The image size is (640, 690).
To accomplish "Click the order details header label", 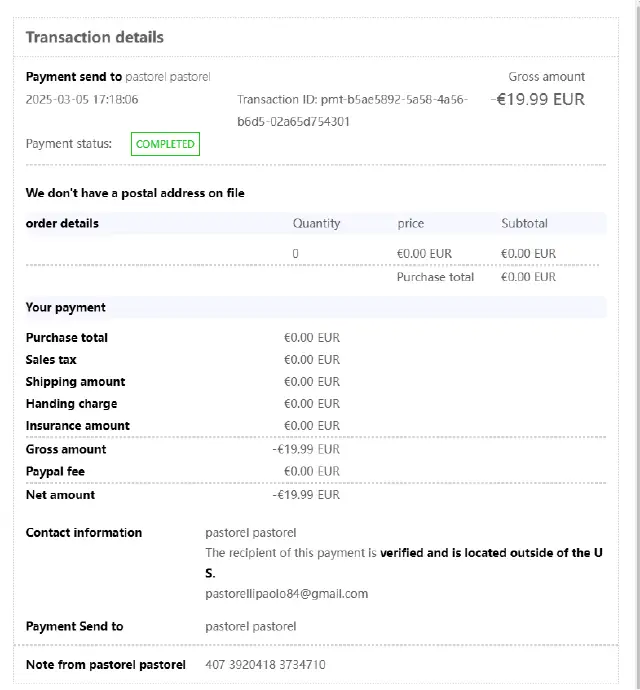I will point(62,223).
